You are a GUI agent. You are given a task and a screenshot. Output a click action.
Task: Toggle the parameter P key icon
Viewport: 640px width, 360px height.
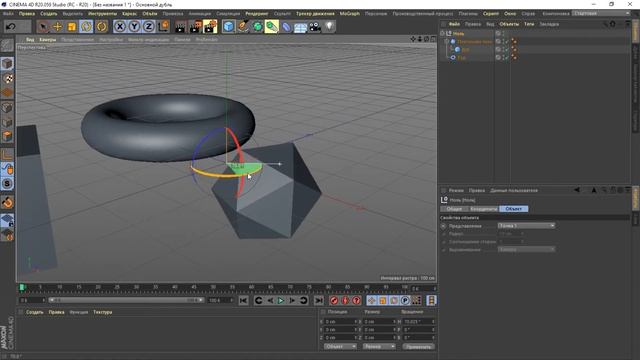(x=404, y=300)
